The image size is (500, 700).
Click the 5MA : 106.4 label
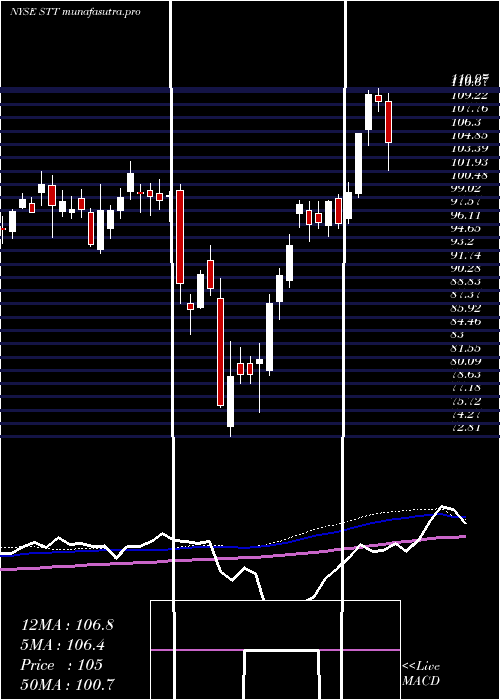coord(63,645)
